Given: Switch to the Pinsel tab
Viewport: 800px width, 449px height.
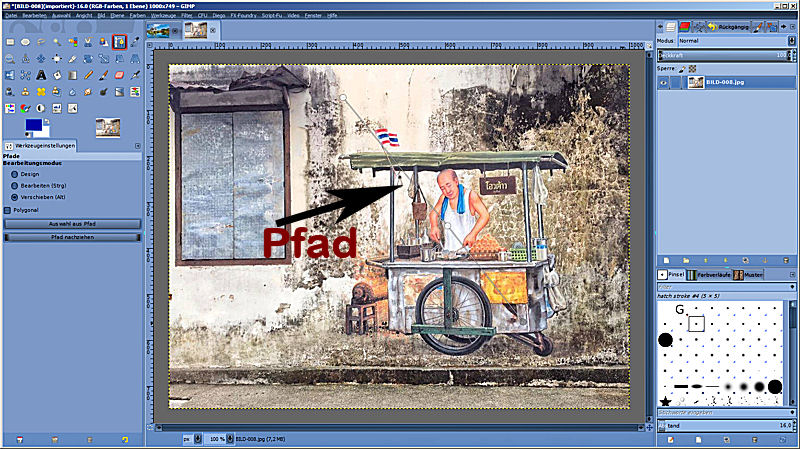Looking at the screenshot, I should pos(671,275).
